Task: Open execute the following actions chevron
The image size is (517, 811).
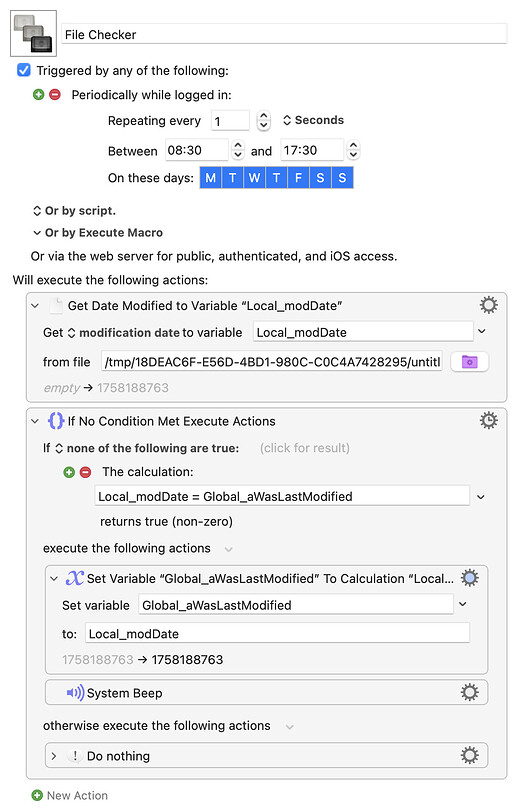Action: (229, 549)
